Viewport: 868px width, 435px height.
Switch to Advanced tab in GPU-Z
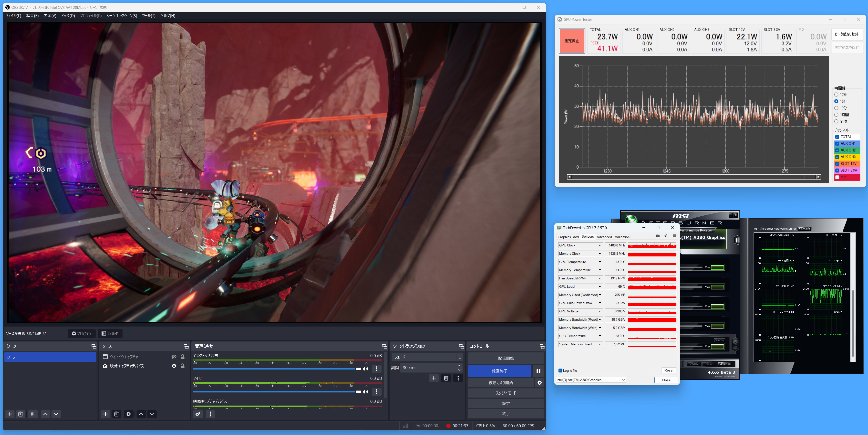604,237
